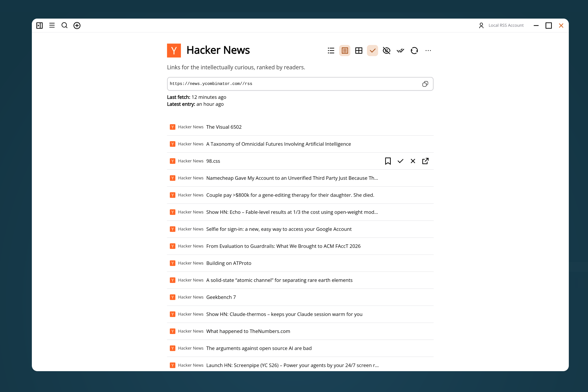588x392 pixels.
Task: Close the window with orange X
Action: [x=561, y=26]
